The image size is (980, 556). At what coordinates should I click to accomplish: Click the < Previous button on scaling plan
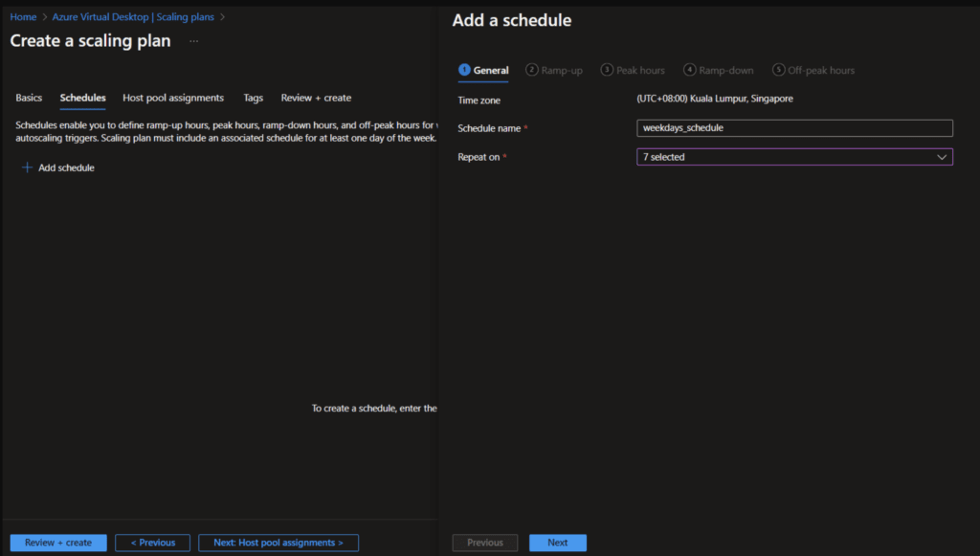[152, 543]
